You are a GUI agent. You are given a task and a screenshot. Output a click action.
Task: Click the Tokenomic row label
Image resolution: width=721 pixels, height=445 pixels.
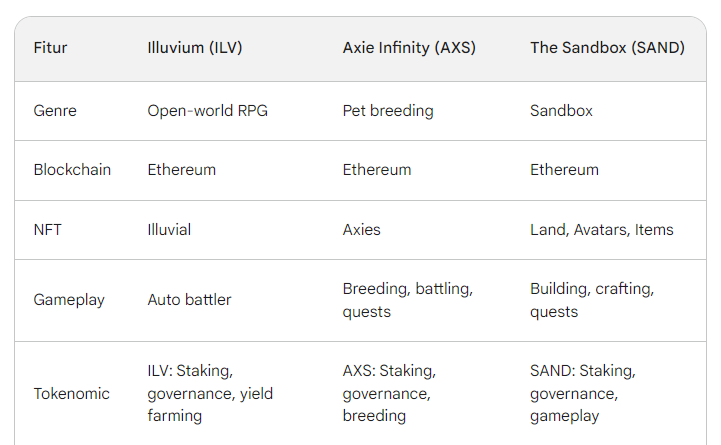point(71,394)
